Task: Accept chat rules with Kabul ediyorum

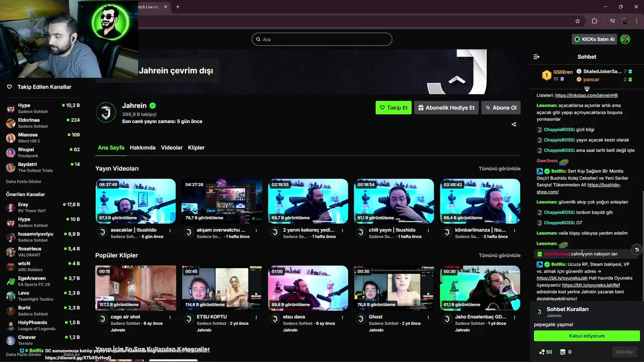Action: point(587,336)
